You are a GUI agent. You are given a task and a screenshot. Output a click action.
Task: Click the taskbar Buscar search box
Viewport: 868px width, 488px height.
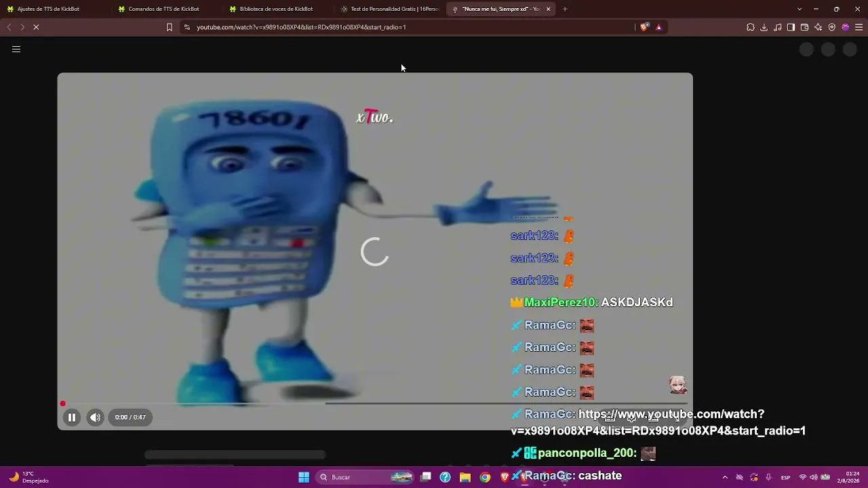click(x=366, y=477)
